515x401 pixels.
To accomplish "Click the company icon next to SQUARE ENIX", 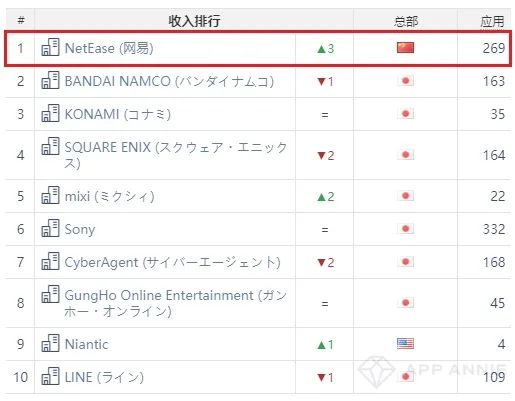I will [50, 146].
